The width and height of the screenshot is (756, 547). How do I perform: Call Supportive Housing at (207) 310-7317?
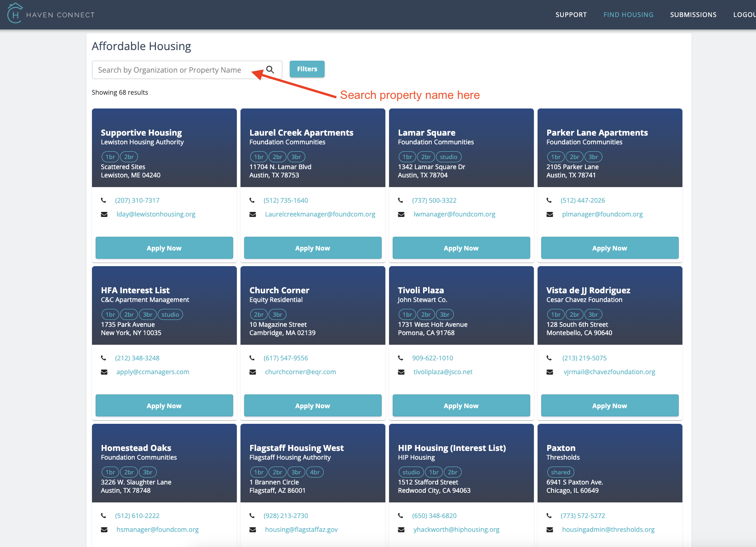137,200
